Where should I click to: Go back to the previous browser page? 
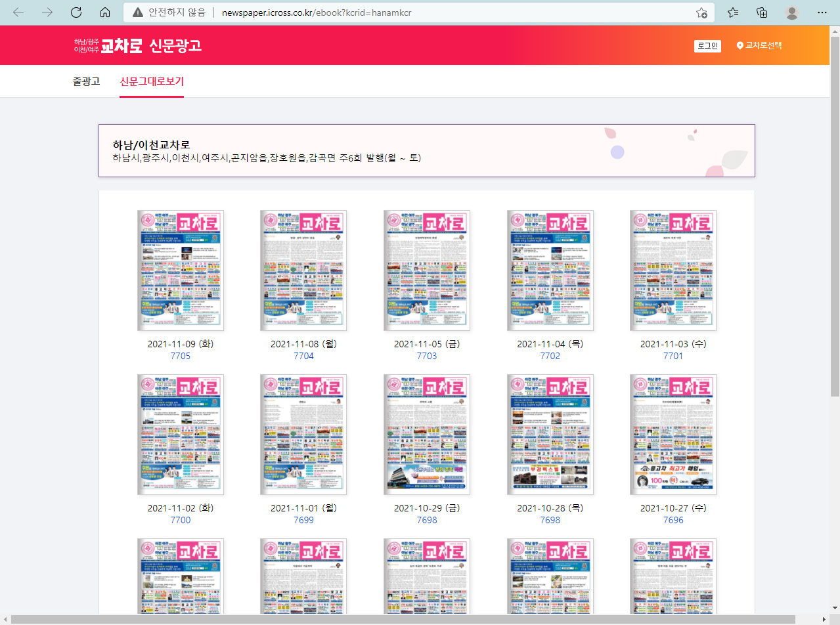tap(18, 12)
